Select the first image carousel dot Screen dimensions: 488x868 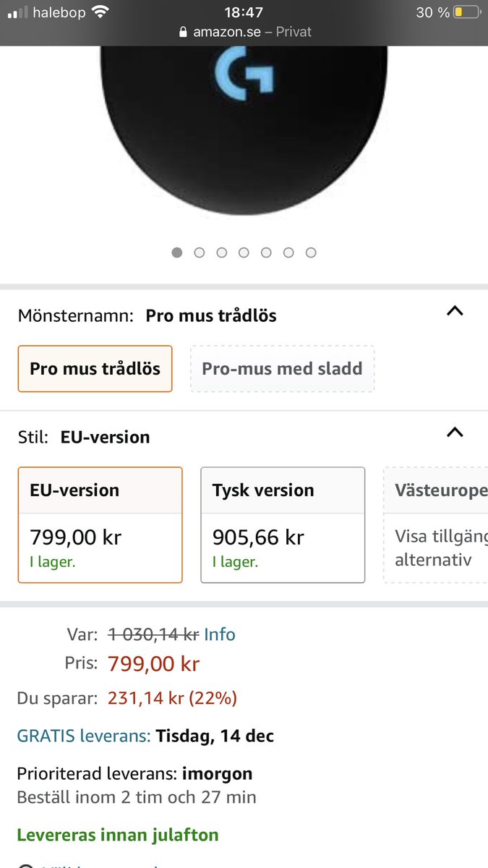click(177, 252)
